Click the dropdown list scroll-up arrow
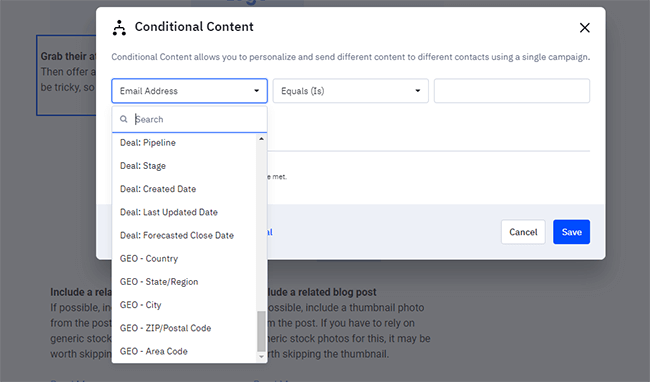This screenshot has width=650, height=382. 261,139
